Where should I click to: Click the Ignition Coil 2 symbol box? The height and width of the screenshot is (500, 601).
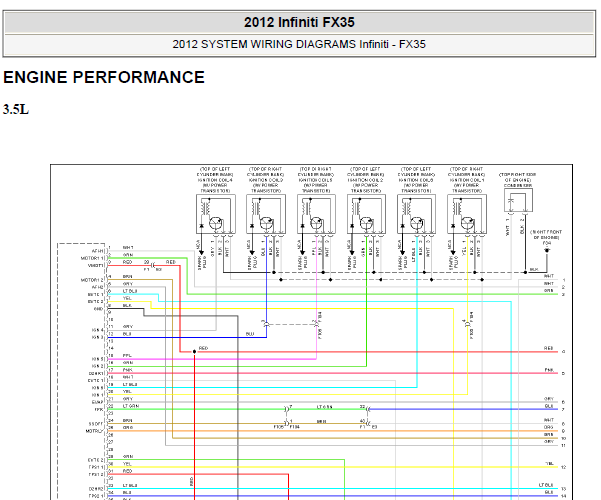[x=366, y=214]
